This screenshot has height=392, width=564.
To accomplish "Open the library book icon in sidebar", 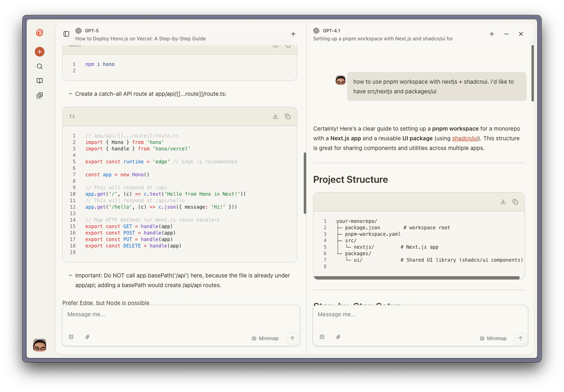I will click(40, 81).
